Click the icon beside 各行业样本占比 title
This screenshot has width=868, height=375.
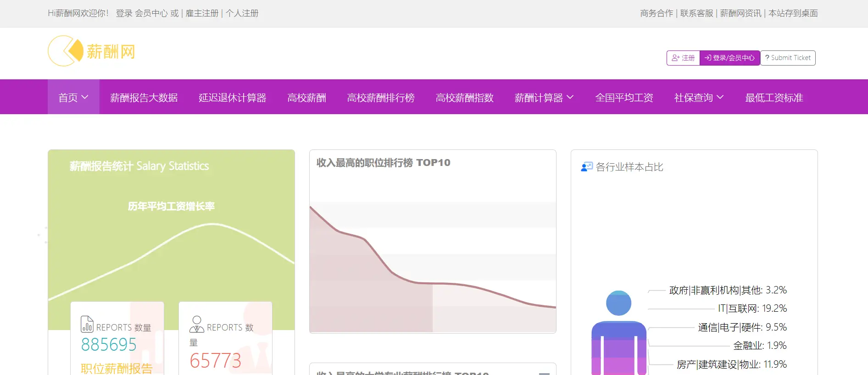(x=587, y=167)
